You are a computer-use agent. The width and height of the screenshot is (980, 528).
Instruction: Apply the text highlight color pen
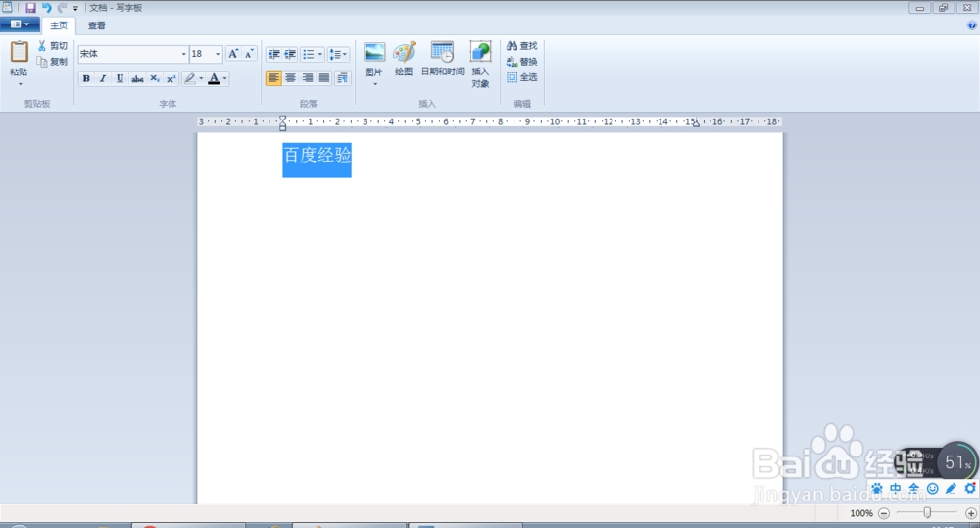click(190, 78)
